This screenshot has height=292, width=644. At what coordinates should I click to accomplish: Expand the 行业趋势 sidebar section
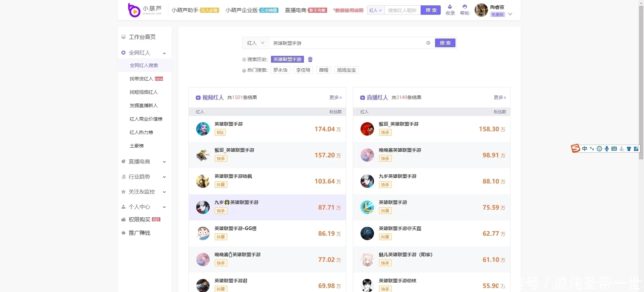click(164, 177)
